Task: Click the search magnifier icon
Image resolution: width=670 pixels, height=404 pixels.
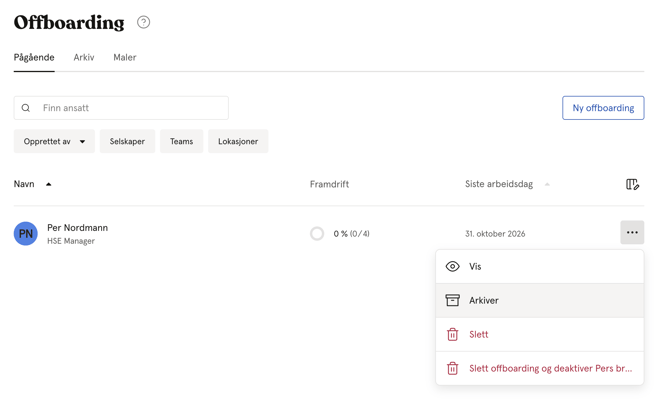Action: [26, 108]
